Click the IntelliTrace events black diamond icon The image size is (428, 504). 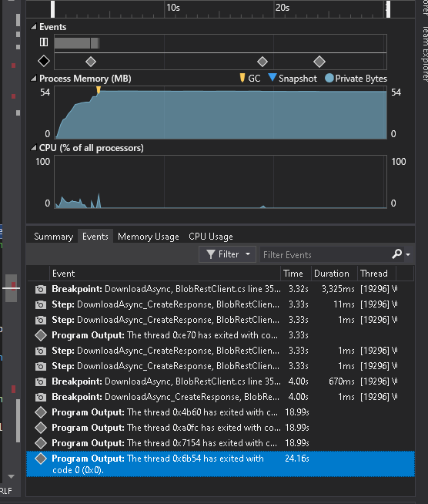click(x=44, y=61)
